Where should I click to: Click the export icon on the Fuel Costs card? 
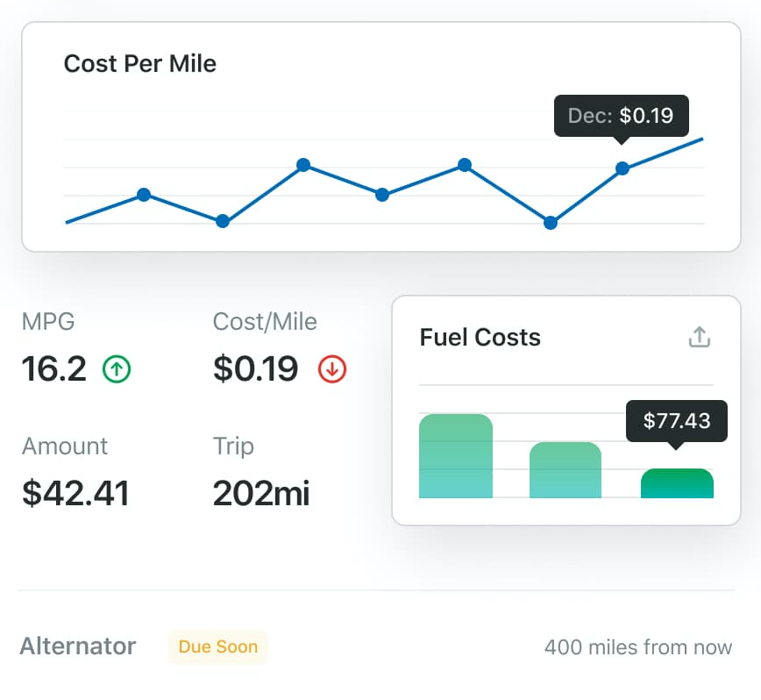coord(699,337)
